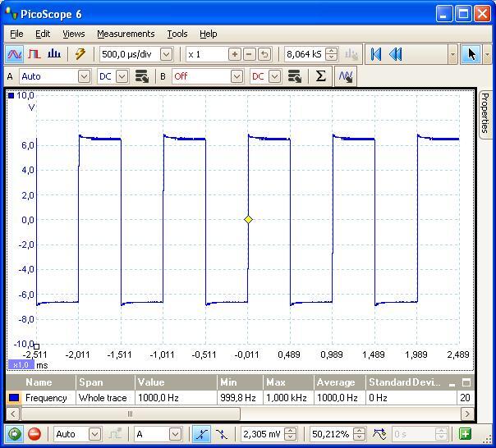
Task: Open Math Channels sigma button
Action: (320, 76)
